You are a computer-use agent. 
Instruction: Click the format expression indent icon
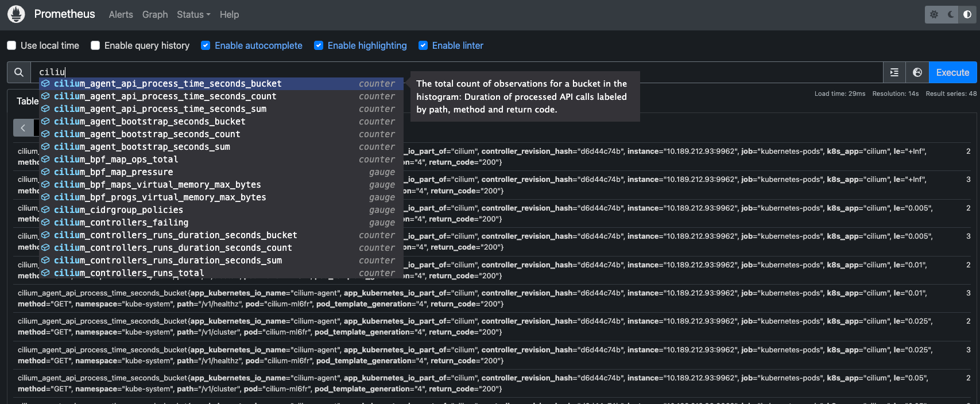[894, 72]
